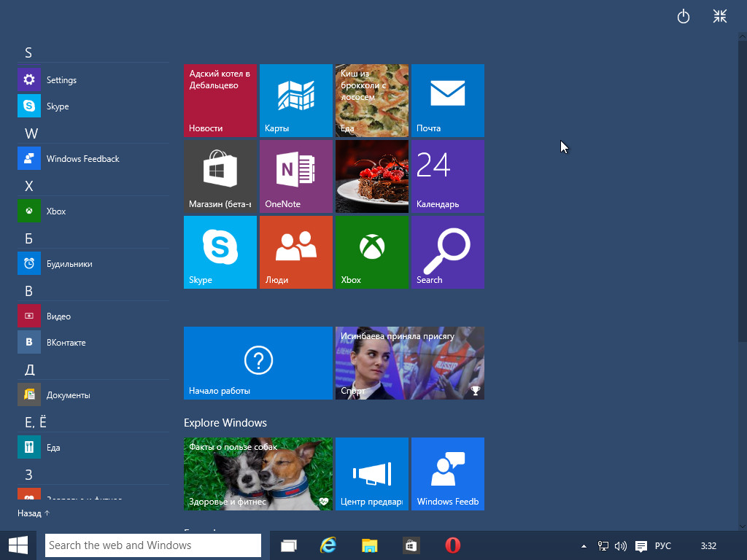
Task: Click the large Skype tile
Action: coord(220,252)
